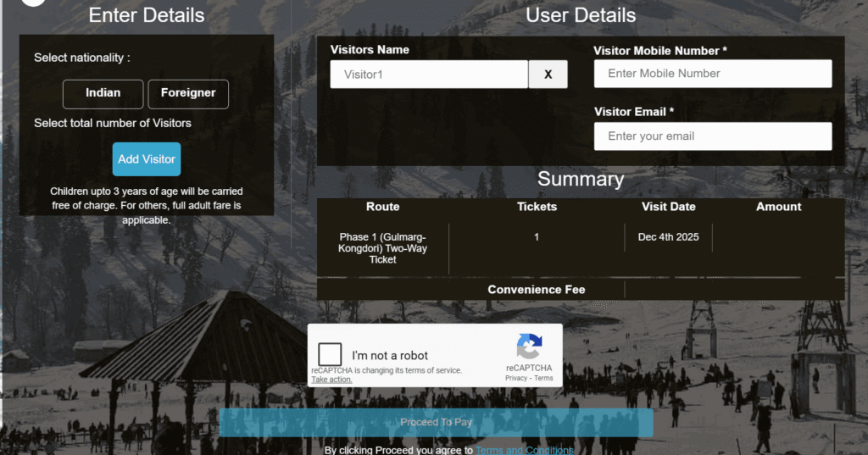Focus the Enter Mobile Number field
Screen dimensions: 868x455
(x=713, y=74)
